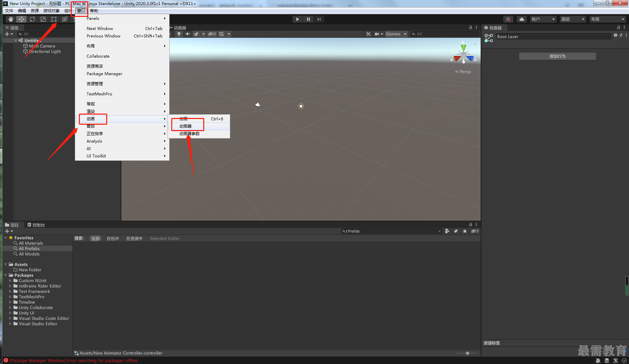
Task: Open scene component tools icon
Action: (368, 34)
